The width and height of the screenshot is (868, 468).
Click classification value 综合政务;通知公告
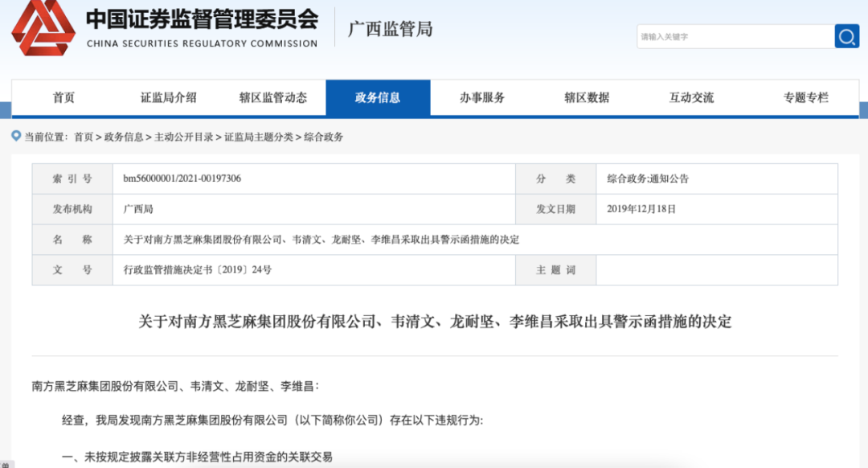pyautogui.click(x=648, y=179)
